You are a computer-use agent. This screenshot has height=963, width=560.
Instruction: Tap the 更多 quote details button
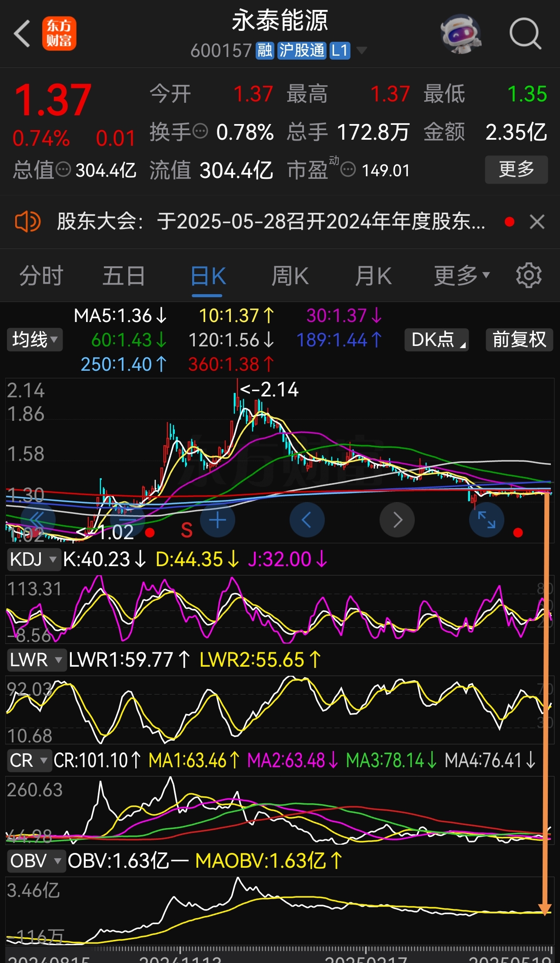pos(516,169)
